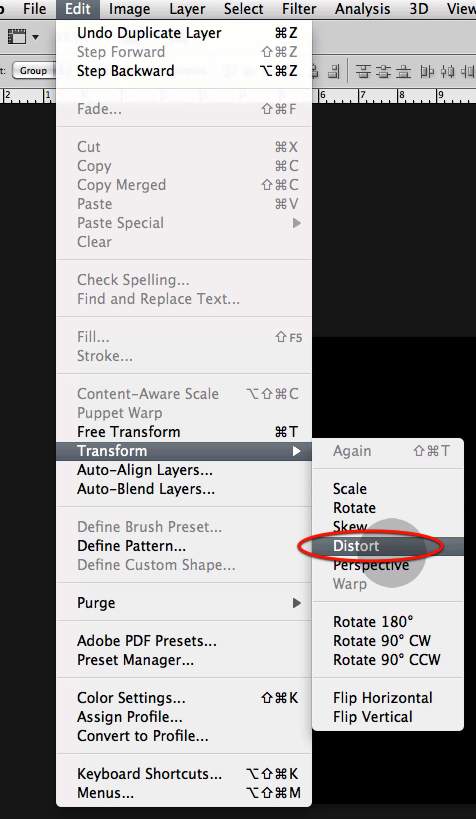Click the distribute vertical centers icon
This screenshot has height=819, width=476.
pyautogui.click(x=384, y=71)
